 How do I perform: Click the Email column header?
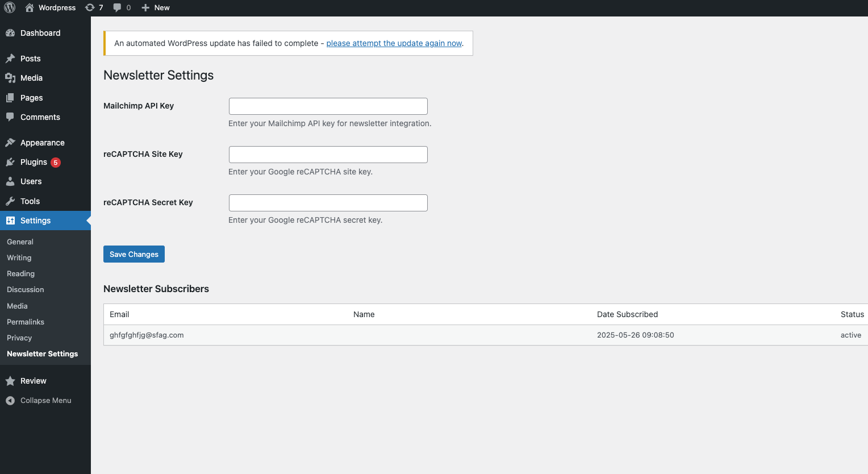click(x=119, y=314)
